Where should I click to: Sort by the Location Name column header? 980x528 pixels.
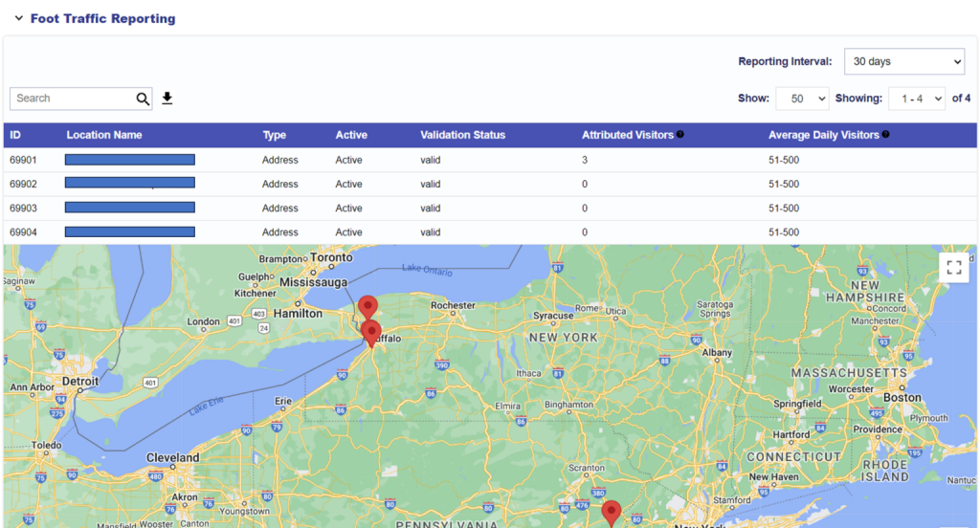click(x=103, y=135)
